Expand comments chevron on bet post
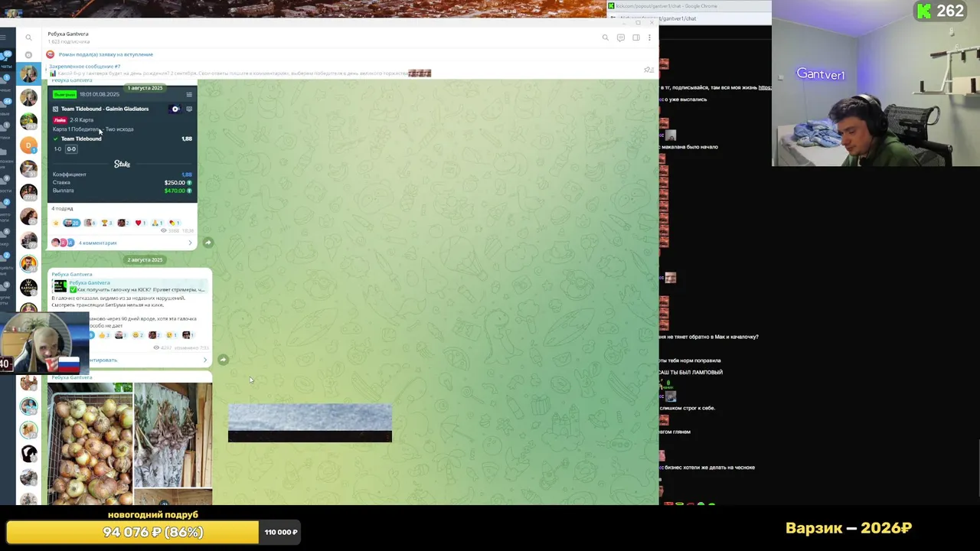Screen dimensions: 980x551 [191, 243]
